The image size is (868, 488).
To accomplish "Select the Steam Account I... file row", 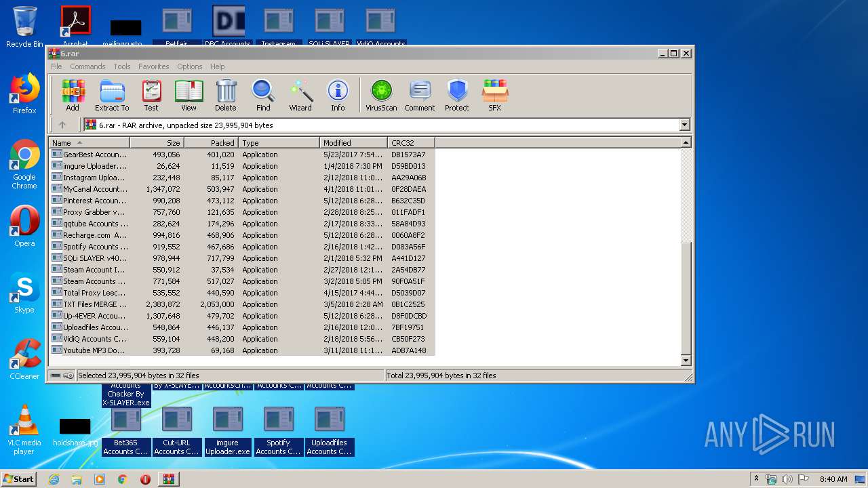I will (x=242, y=270).
